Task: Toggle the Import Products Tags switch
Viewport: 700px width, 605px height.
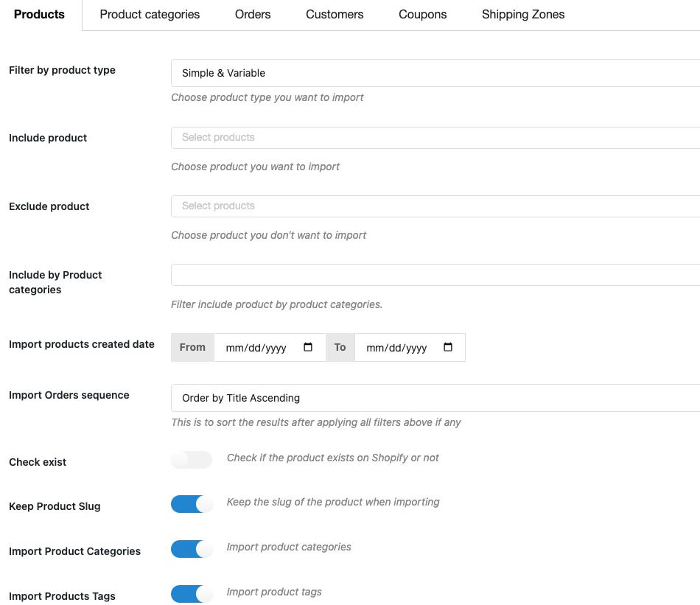Action: pyautogui.click(x=192, y=594)
